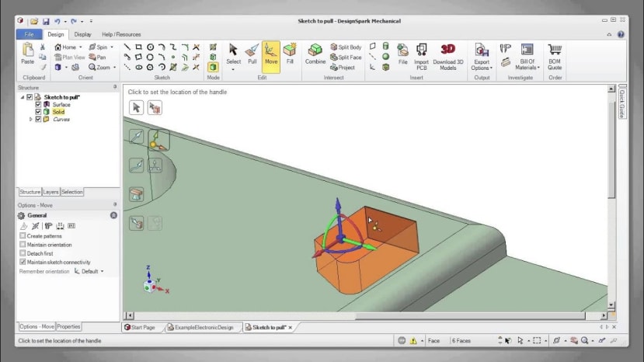Switch to the Layers panel tab
644x362 pixels.
click(50, 192)
